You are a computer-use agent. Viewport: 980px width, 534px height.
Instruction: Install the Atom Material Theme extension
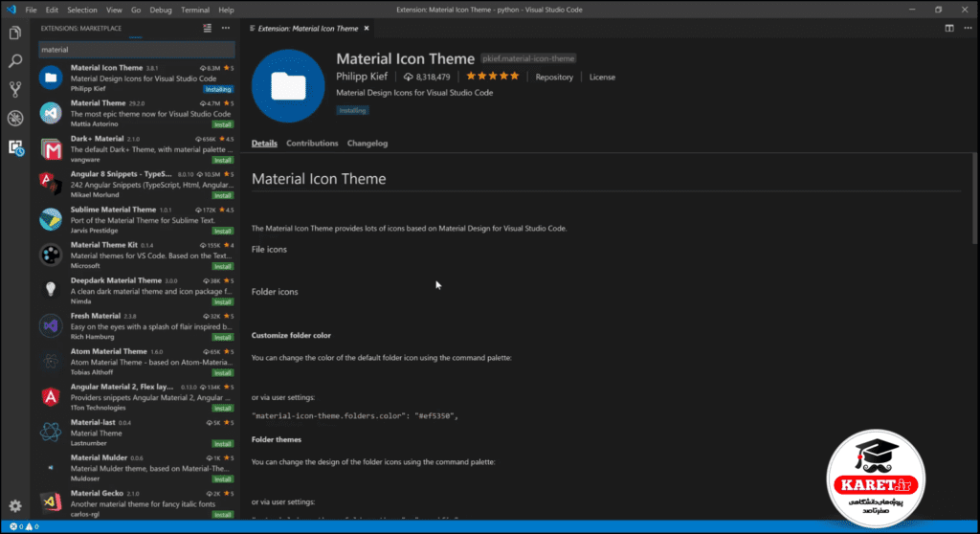click(222, 372)
